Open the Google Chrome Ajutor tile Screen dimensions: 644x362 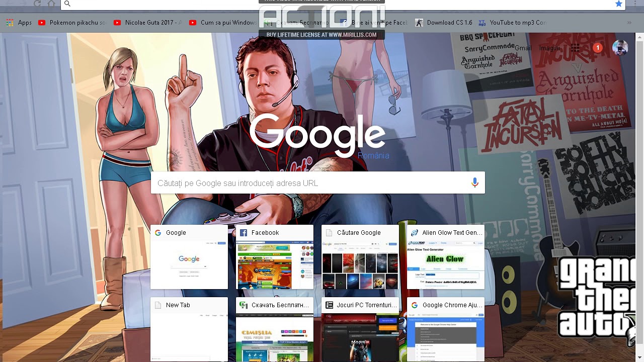click(446, 329)
